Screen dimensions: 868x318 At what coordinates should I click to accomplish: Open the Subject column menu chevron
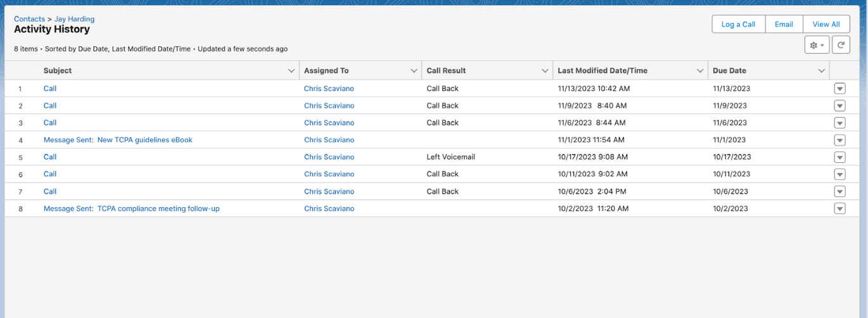(x=291, y=71)
